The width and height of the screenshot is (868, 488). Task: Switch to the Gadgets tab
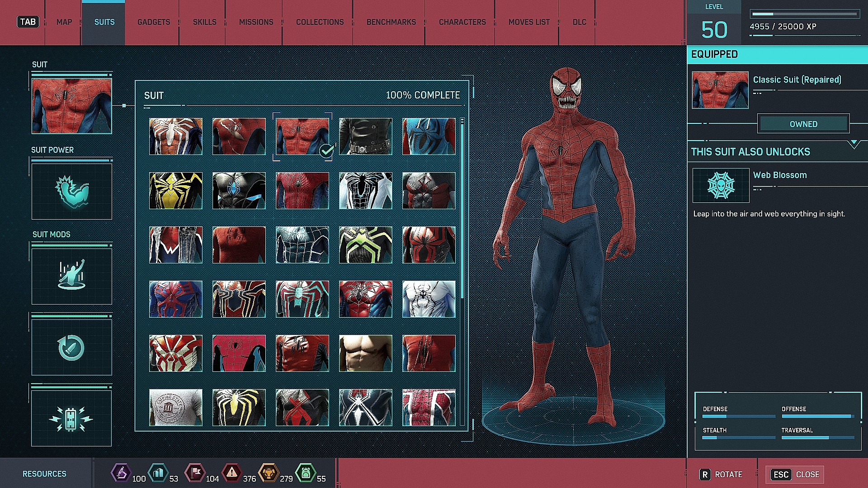point(153,22)
